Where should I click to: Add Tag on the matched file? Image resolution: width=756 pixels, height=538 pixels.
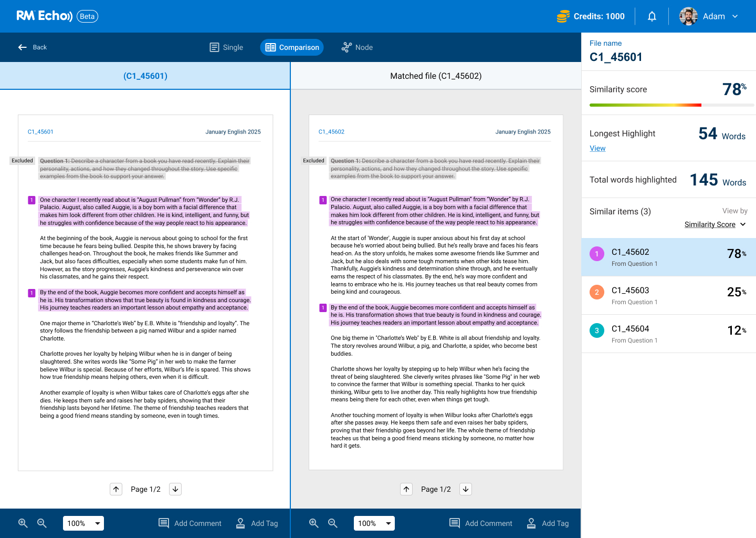[x=548, y=523]
